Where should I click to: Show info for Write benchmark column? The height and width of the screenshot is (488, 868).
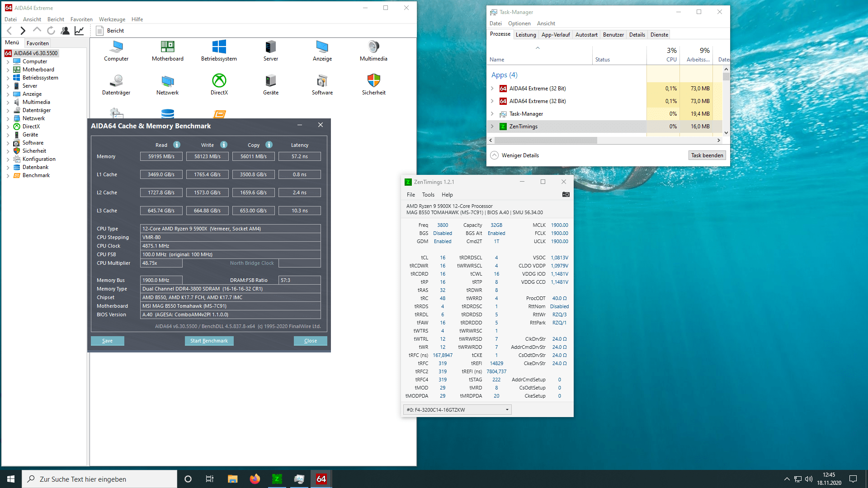pyautogui.click(x=224, y=145)
